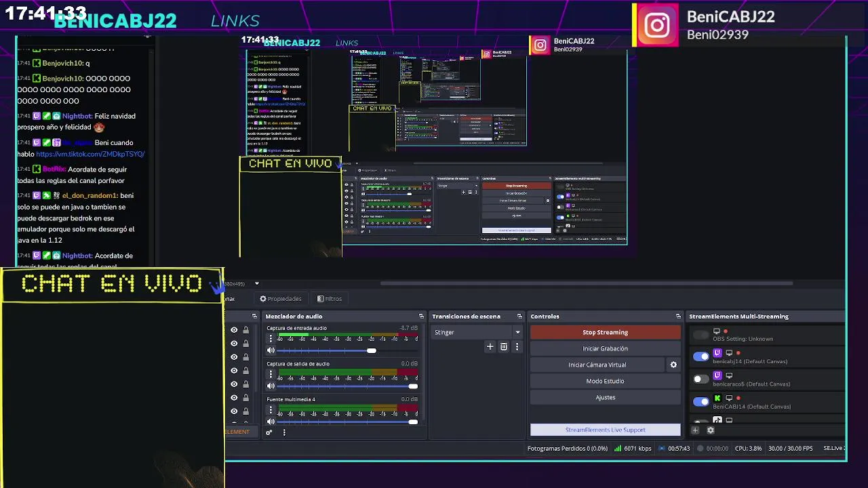Open the Stinger transition dropdown
The height and width of the screenshot is (488, 868).
[477, 332]
